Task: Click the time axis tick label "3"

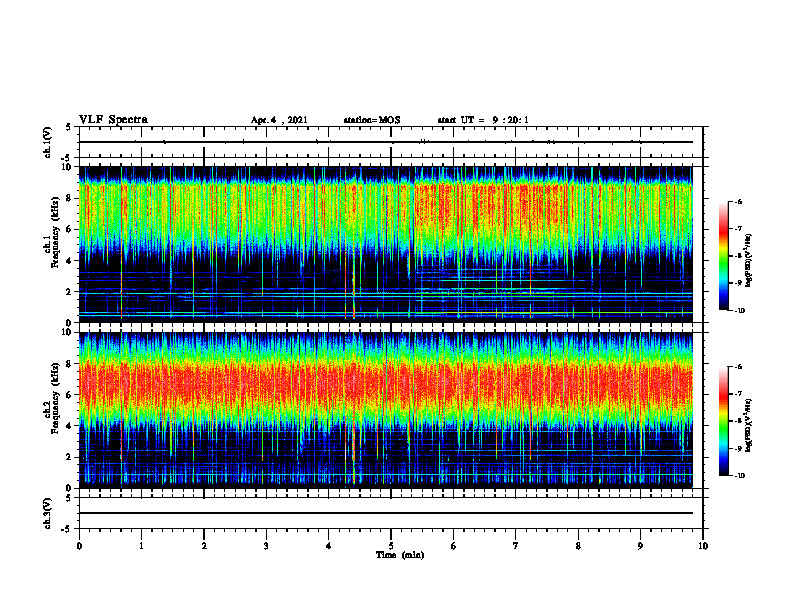Action: pyautogui.click(x=266, y=546)
